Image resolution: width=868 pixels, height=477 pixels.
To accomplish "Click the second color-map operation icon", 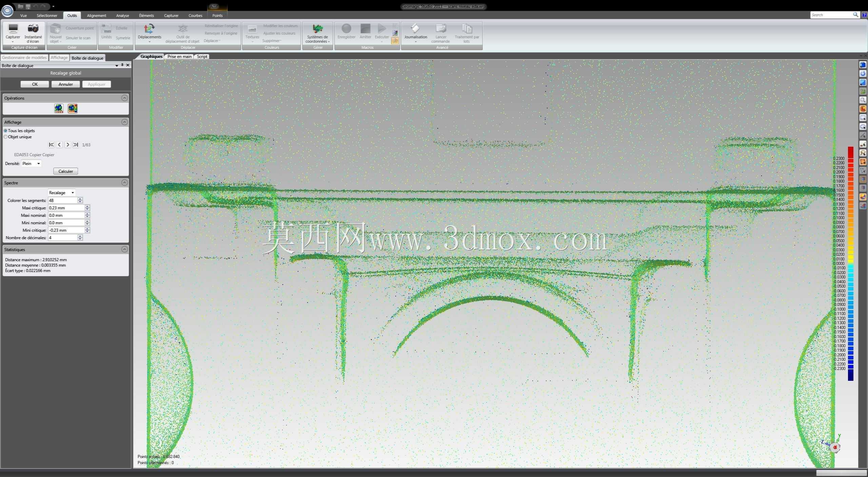I will 73,108.
